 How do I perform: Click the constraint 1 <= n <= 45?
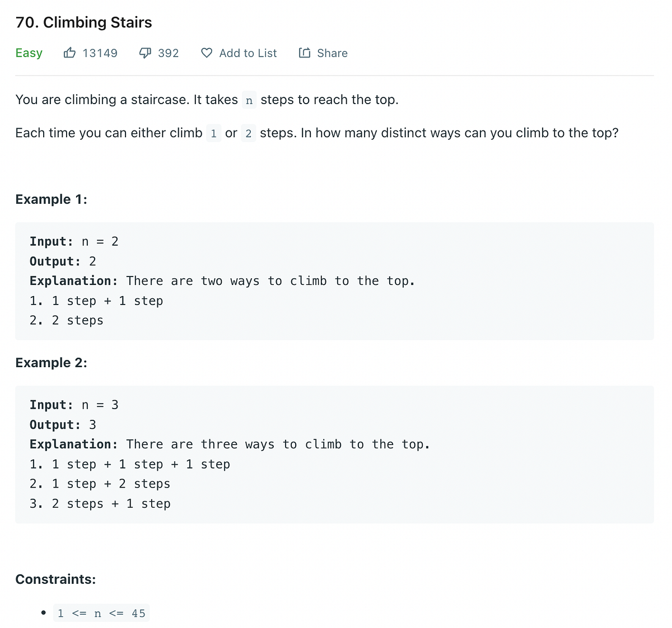click(x=101, y=613)
